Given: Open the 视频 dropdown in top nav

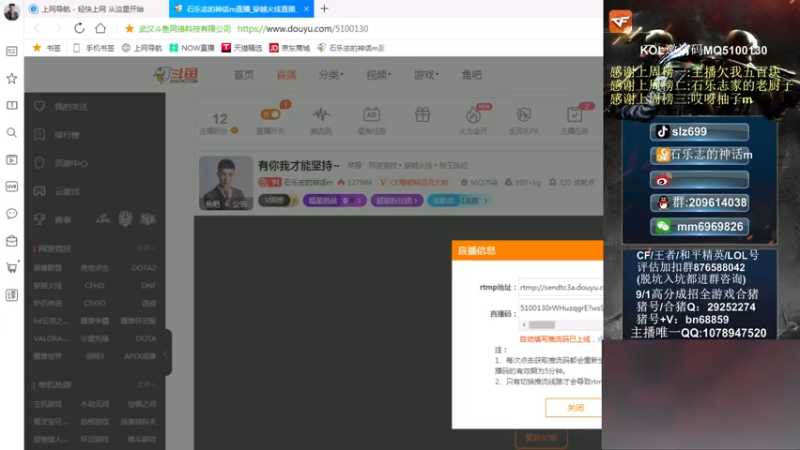Looking at the screenshot, I should pos(378,75).
